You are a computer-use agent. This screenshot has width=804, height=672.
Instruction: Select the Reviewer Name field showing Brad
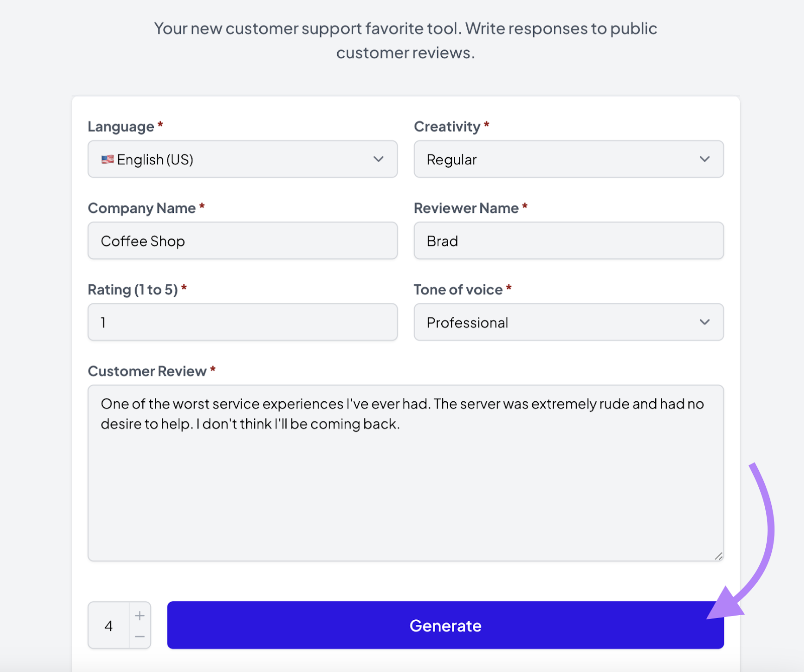[568, 241]
